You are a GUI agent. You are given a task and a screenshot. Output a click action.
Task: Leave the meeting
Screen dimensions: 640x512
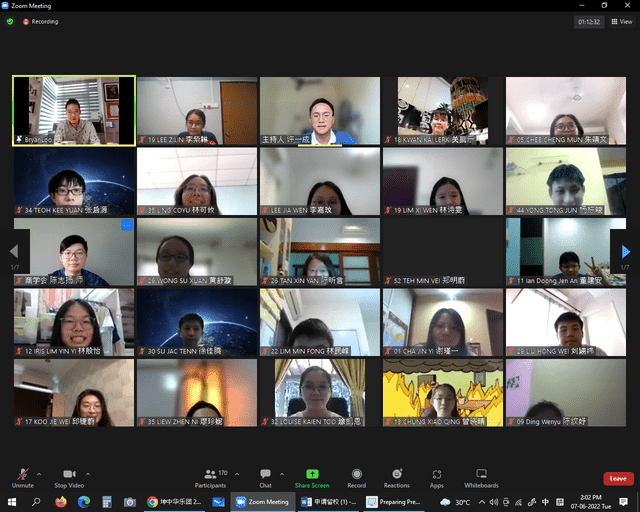coord(618,479)
